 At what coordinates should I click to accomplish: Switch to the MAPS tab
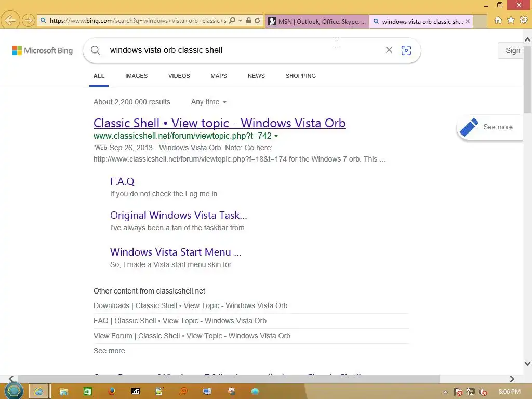[x=219, y=76]
